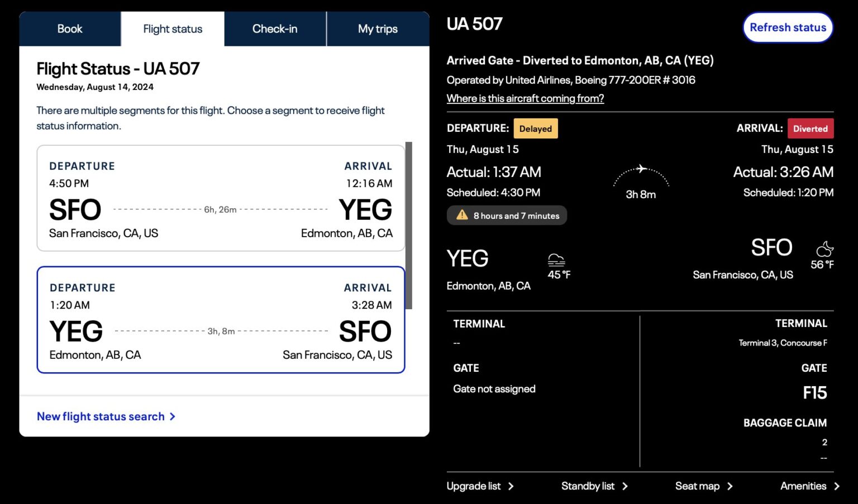858x504 pixels.
Task: Click the scrollbar beside the segment list
Action: pos(411,223)
